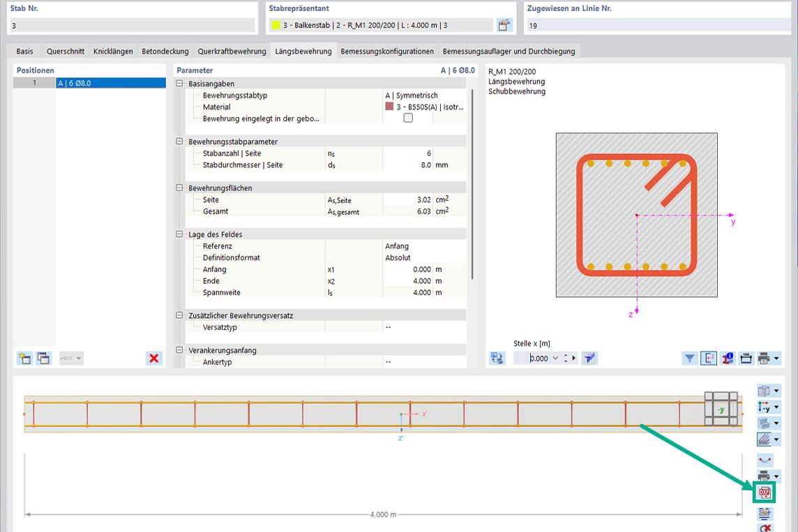
Task: Delete the selected position with red X
Action: pyautogui.click(x=154, y=358)
